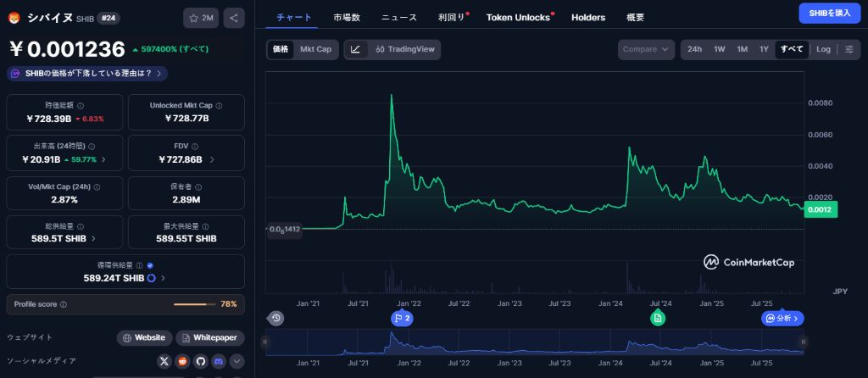Toggle Log scale on chart

(823, 49)
